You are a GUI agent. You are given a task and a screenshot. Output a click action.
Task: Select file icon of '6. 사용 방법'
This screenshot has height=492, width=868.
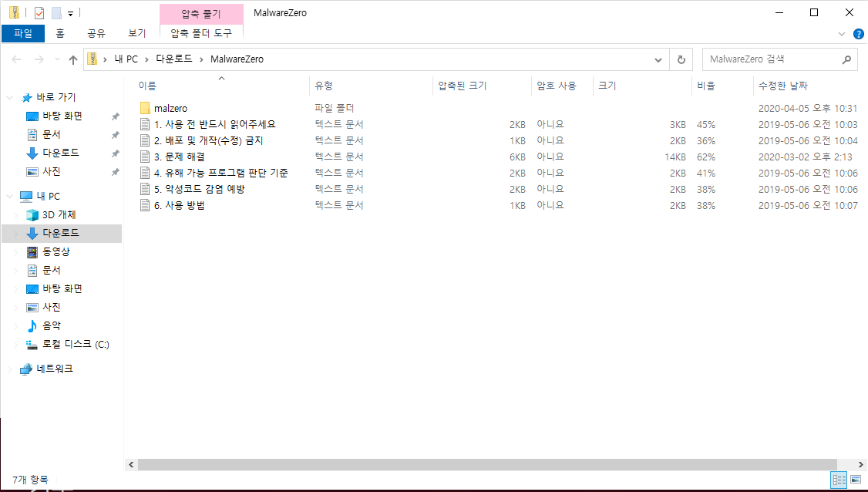coord(145,206)
